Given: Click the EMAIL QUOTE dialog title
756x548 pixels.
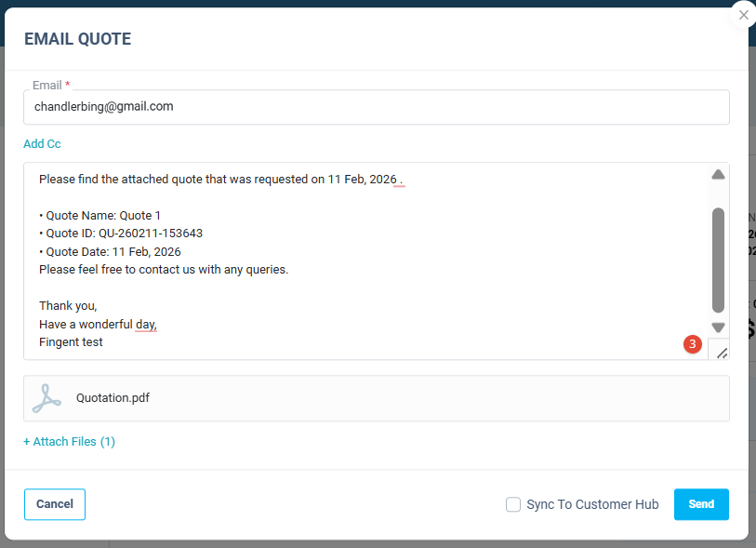Looking at the screenshot, I should (77, 39).
